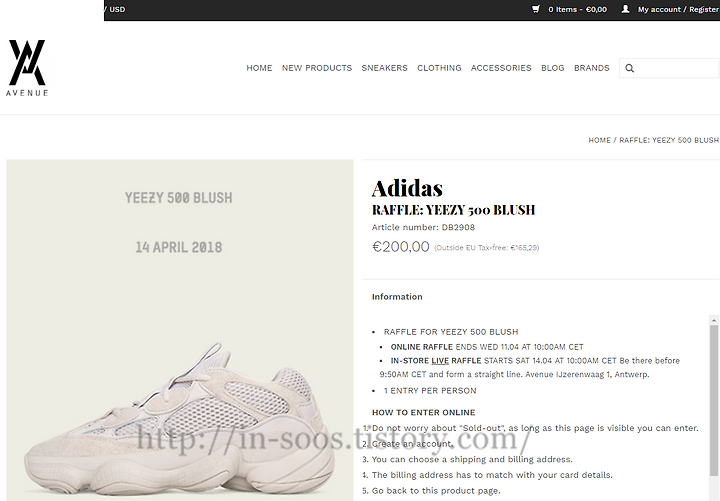Select the USD currency option
Screen dimensions: 720x501
pos(117,9)
